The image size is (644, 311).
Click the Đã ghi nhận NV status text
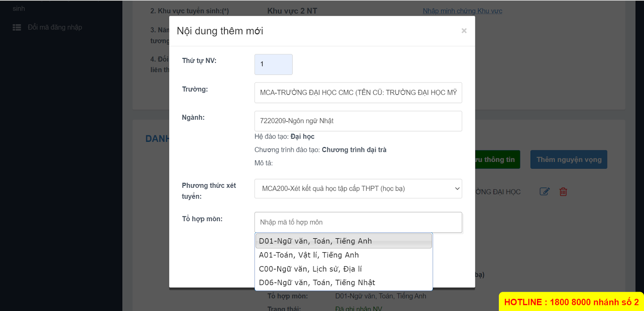[x=359, y=309]
